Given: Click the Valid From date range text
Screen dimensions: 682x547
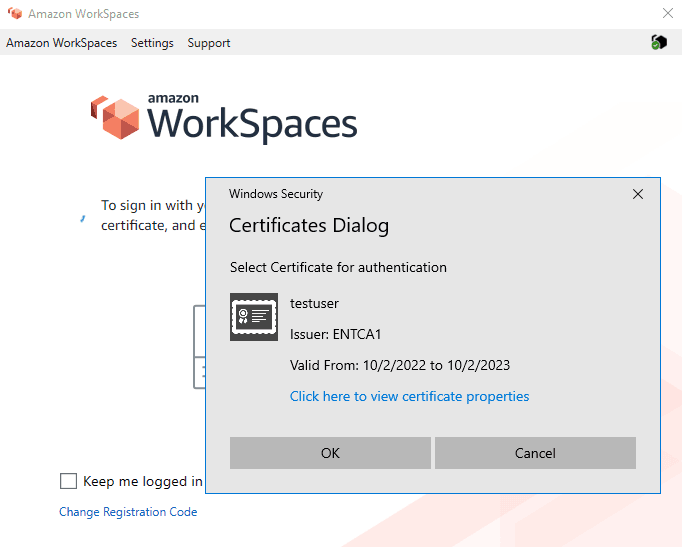Looking at the screenshot, I should point(400,365).
